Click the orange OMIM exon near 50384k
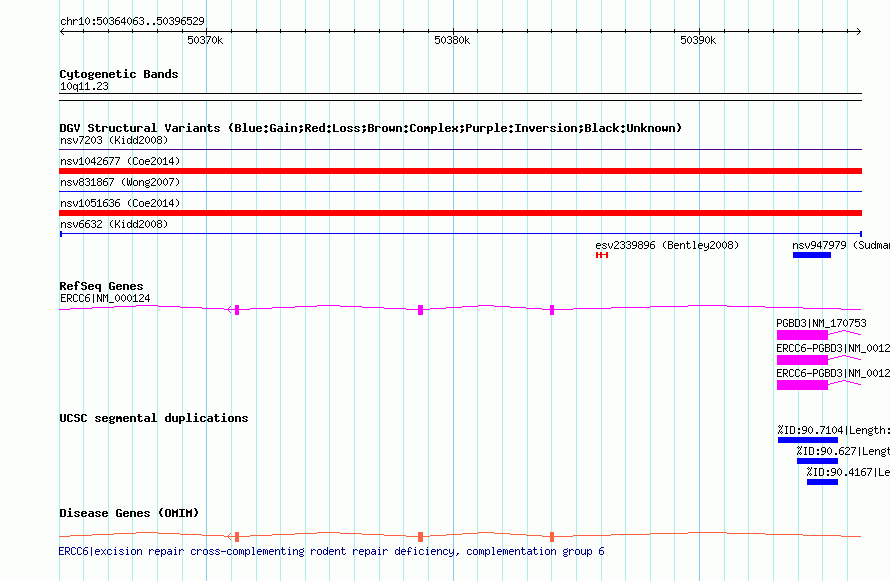Screen dimensions: 890x581 (x=552, y=537)
